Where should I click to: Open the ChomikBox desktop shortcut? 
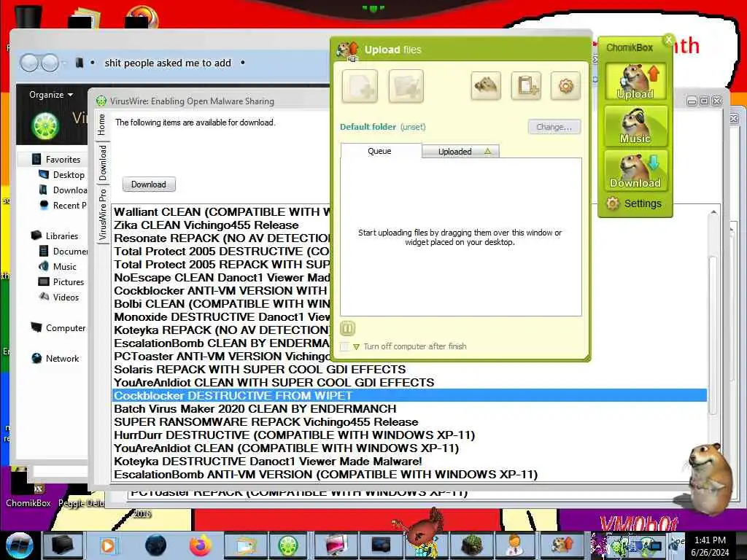pyautogui.click(x=27, y=488)
